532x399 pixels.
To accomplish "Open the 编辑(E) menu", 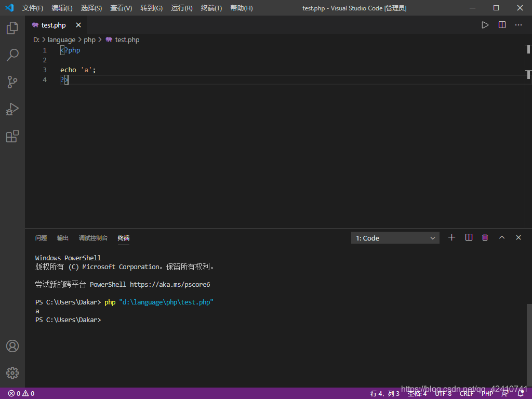I will pyautogui.click(x=62, y=8).
